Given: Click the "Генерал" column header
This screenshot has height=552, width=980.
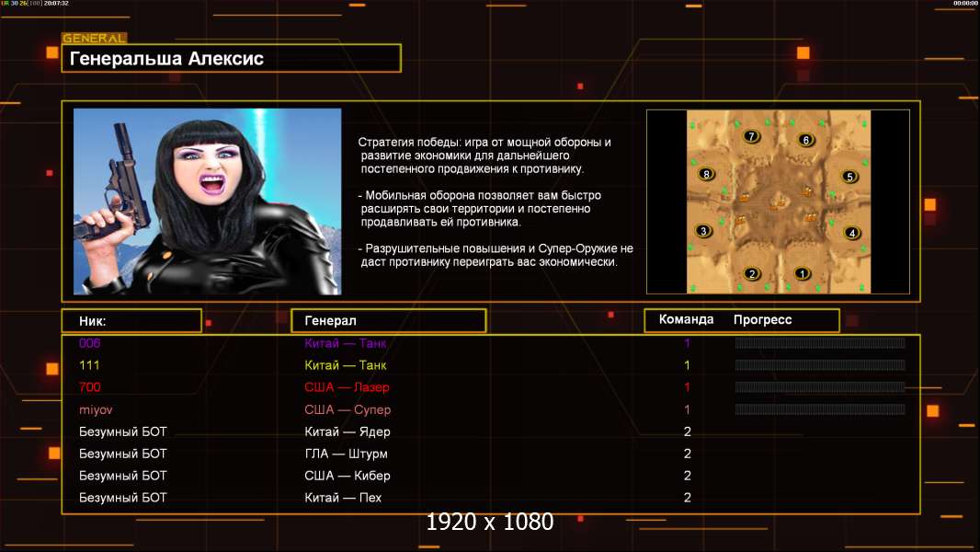Looking at the screenshot, I should (388, 320).
